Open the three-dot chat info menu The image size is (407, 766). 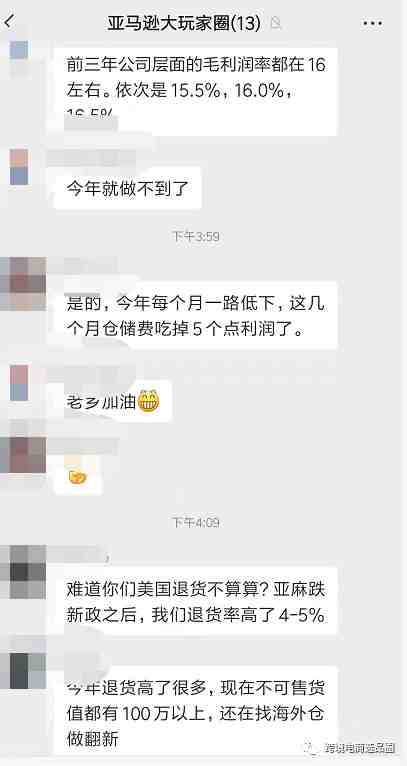tap(372, 22)
